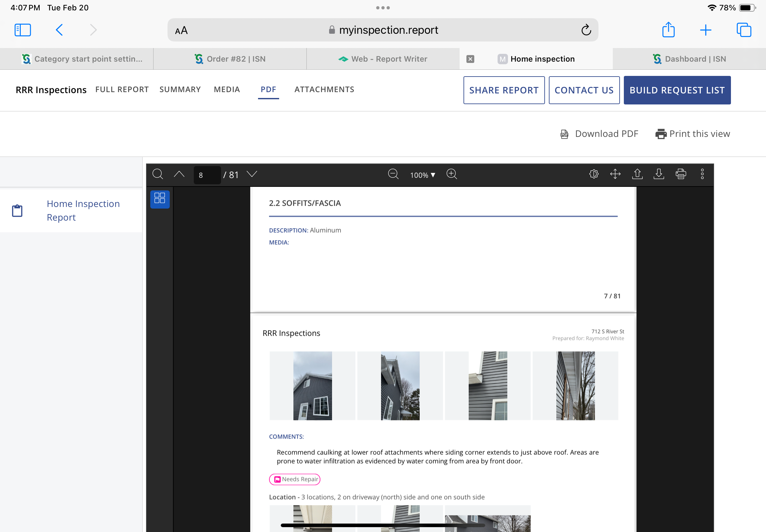Click the PDF page number field

(207, 175)
